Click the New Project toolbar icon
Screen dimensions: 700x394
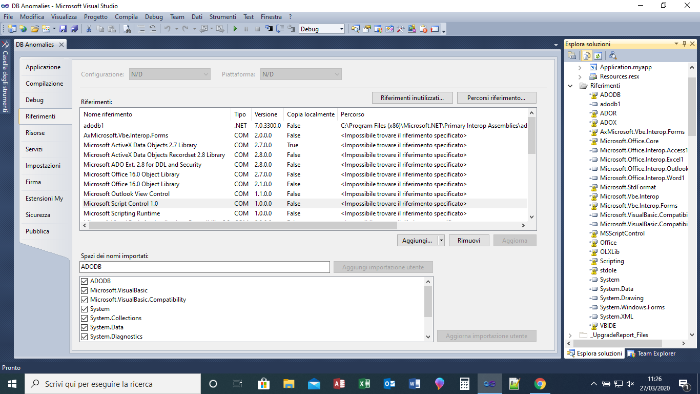point(12,29)
